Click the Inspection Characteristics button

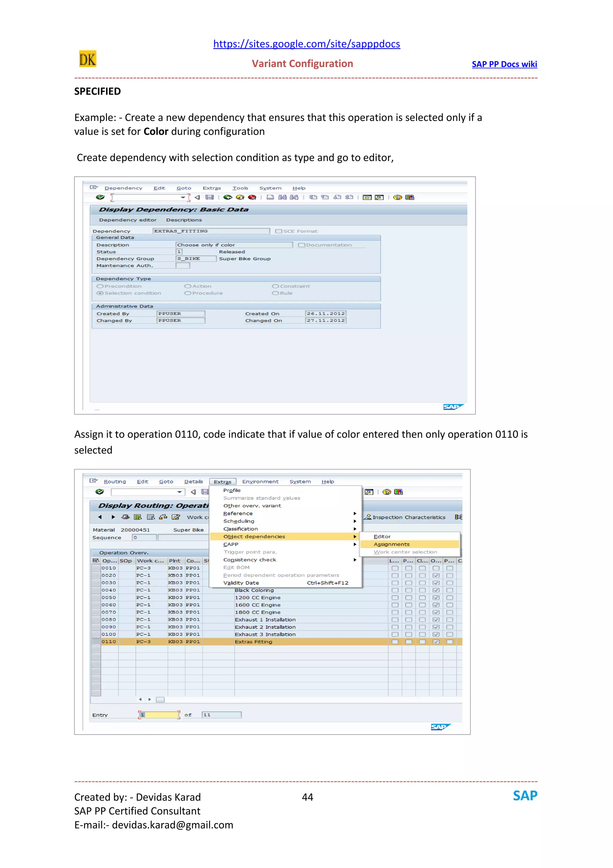pyautogui.click(x=405, y=517)
